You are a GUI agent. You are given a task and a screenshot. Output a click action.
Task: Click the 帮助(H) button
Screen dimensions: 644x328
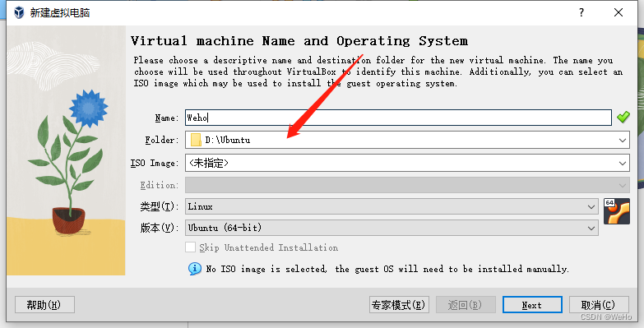[44, 305]
